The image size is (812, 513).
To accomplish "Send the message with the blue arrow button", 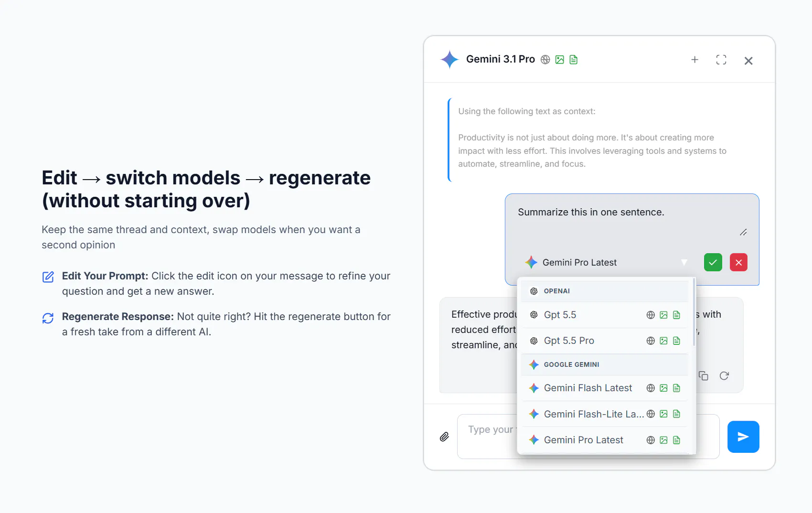I will [x=743, y=437].
